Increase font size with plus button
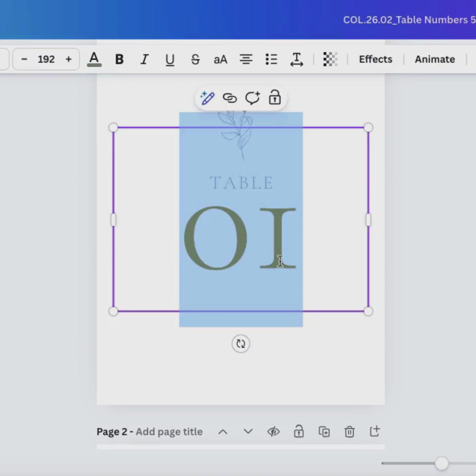Screen dimensions: 476x476 [69, 59]
